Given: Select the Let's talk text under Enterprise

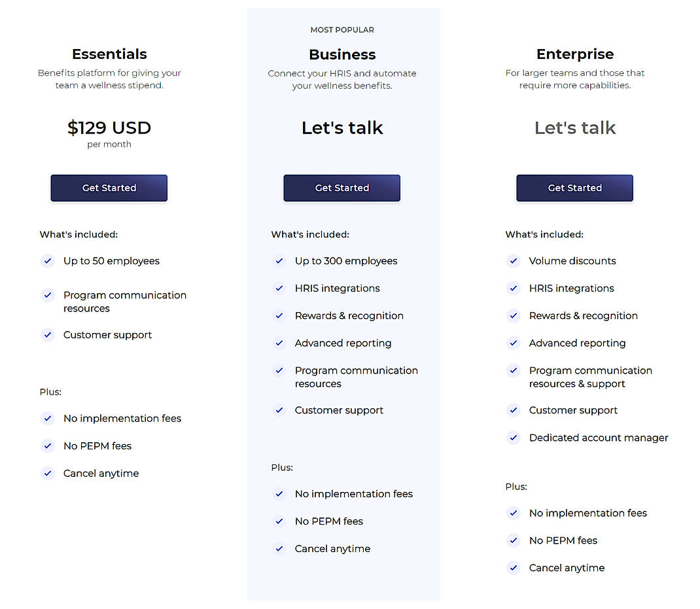Looking at the screenshot, I should click(x=574, y=128).
